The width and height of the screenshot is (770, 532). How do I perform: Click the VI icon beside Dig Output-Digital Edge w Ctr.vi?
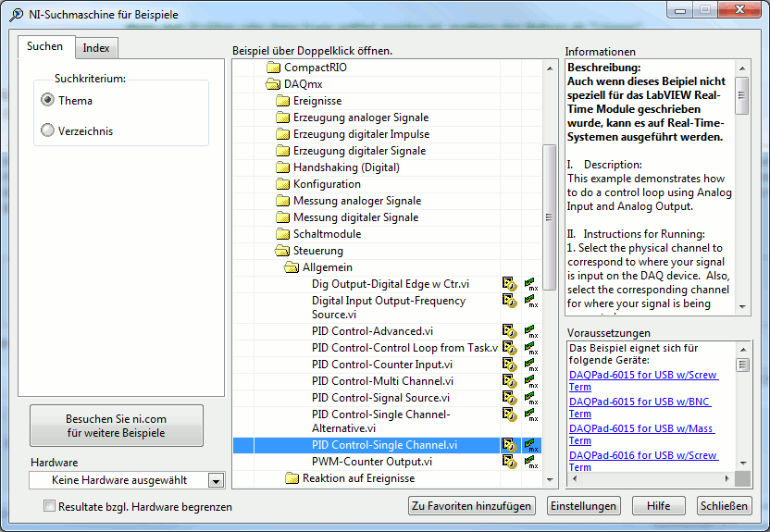pyautogui.click(x=509, y=284)
